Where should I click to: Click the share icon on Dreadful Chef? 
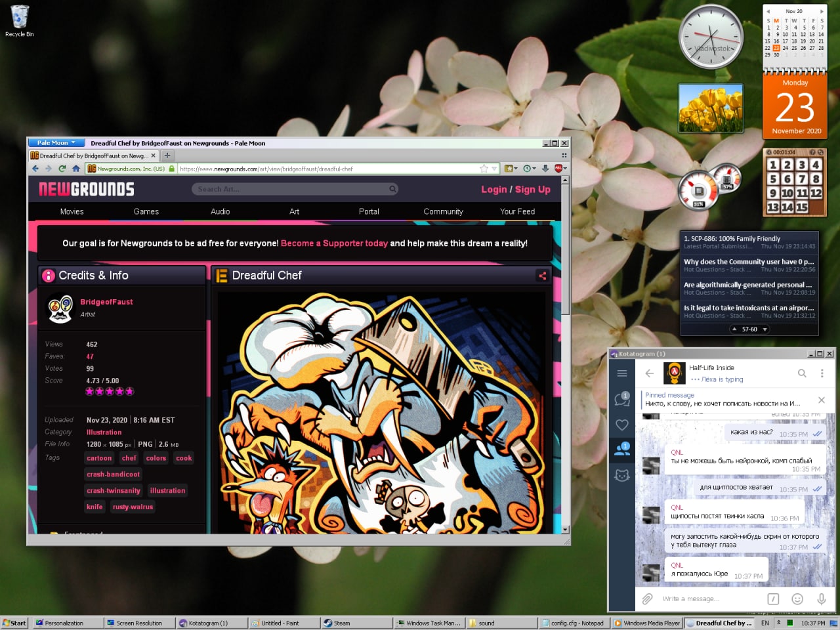click(542, 276)
